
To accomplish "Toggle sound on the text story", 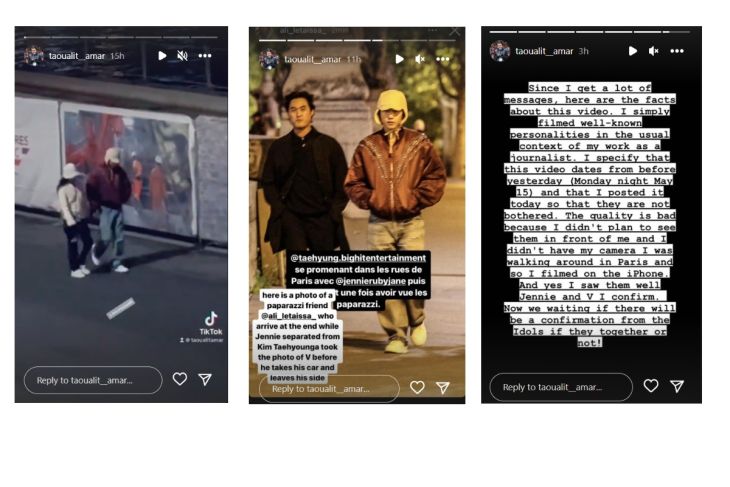I will (654, 51).
